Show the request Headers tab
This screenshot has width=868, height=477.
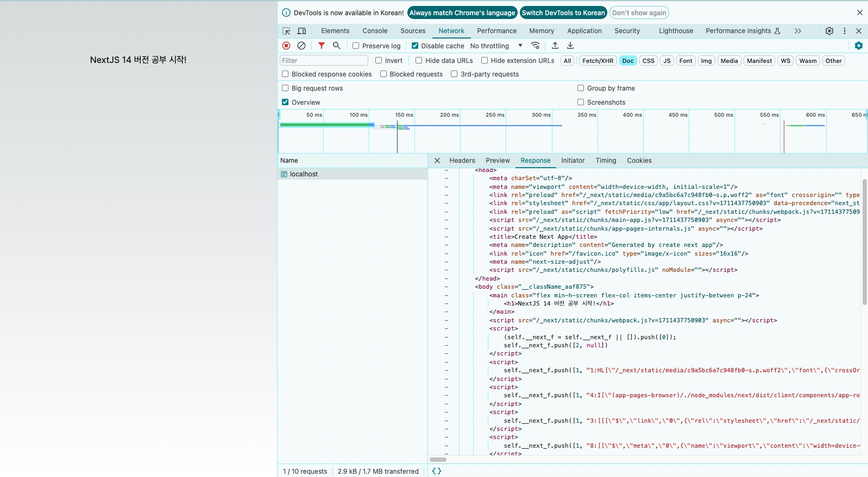click(462, 161)
